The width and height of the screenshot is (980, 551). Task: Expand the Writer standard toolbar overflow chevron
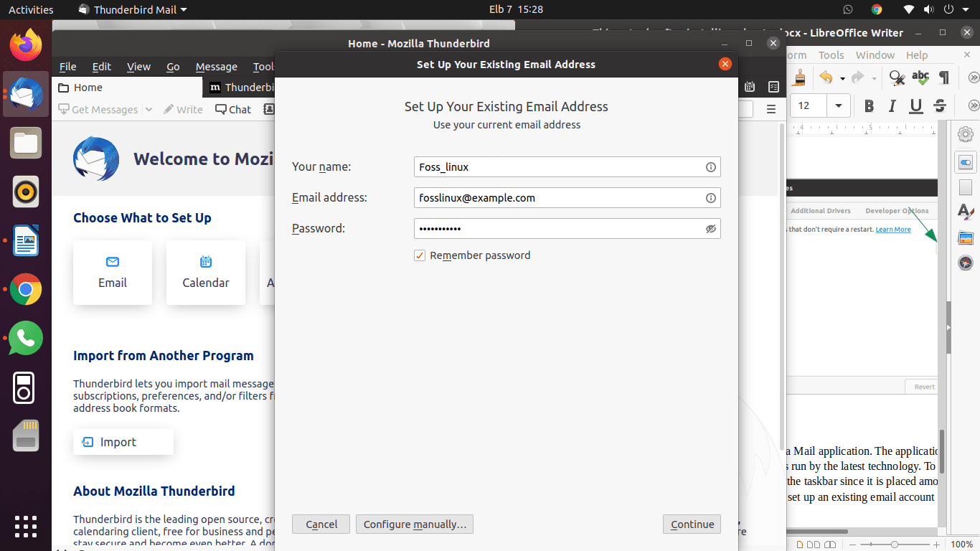(x=974, y=77)
